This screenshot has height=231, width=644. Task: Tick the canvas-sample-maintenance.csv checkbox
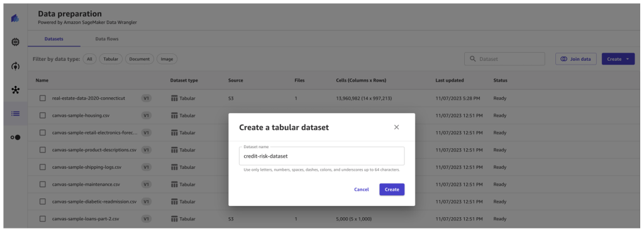click(x=43, y=185)
